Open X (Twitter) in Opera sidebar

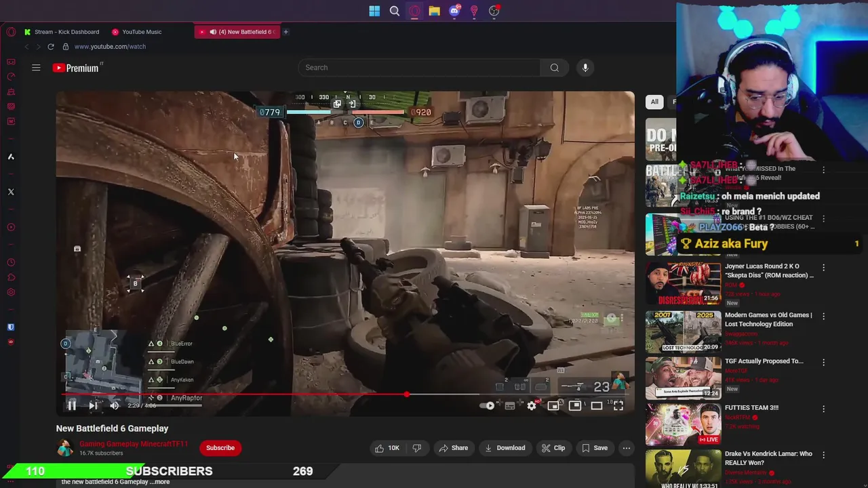(11, 192)
